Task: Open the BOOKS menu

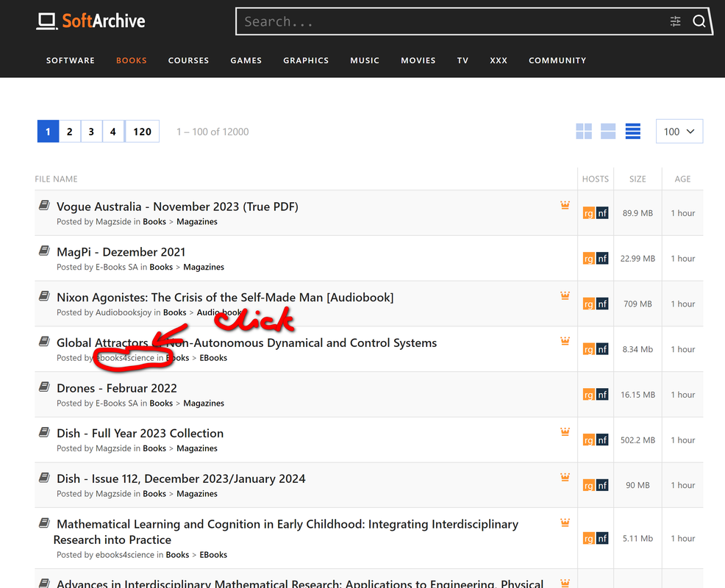Action: point(132,60)
